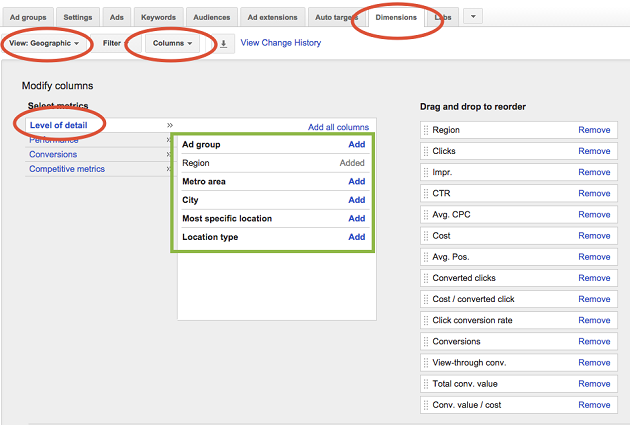Screen dimensions: 630x425
Task: Click the drag handle beside Cost column
Action: [x=426, y=236]
